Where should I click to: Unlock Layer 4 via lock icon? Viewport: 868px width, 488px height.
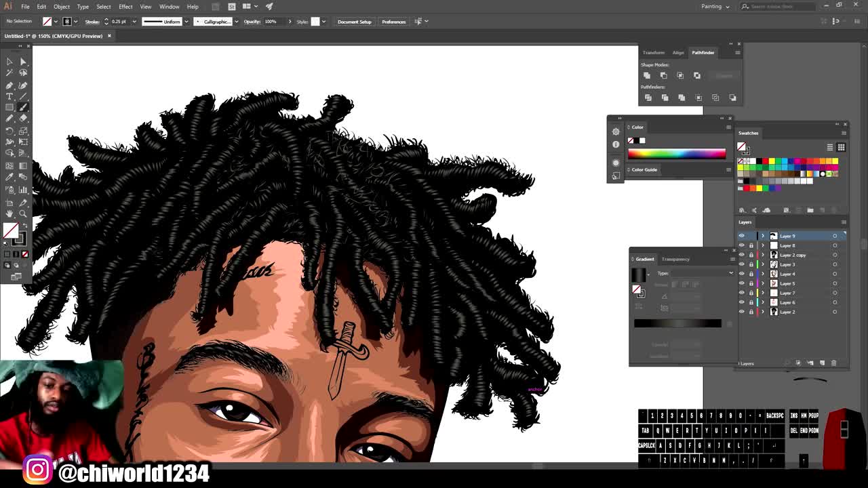[751, 274]
